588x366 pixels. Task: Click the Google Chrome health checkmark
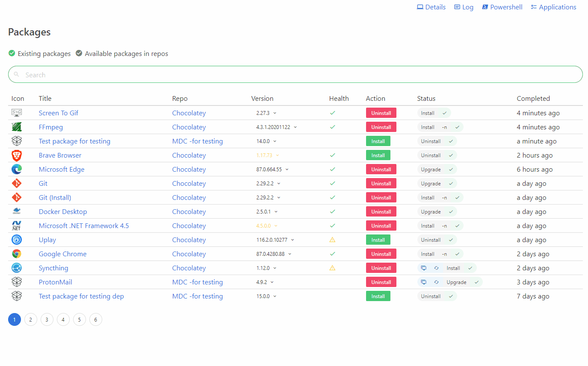point(332,254)
